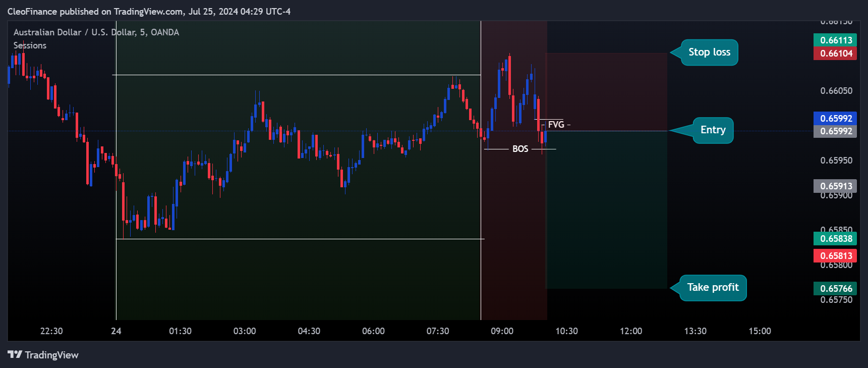Click the 01:30 time axis label
Image resolution: width=868 pixels, height=368 pixels.
point(180,331)
